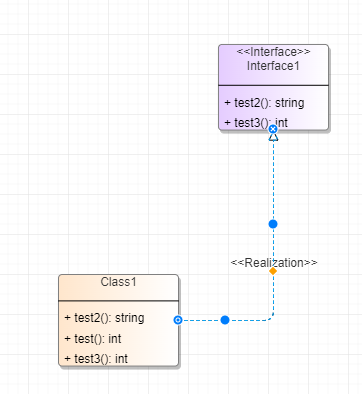Select the midpoint handle on the horizontal connector segment
Viewport: 362px width, 394px height.
[x=225, y=320]
